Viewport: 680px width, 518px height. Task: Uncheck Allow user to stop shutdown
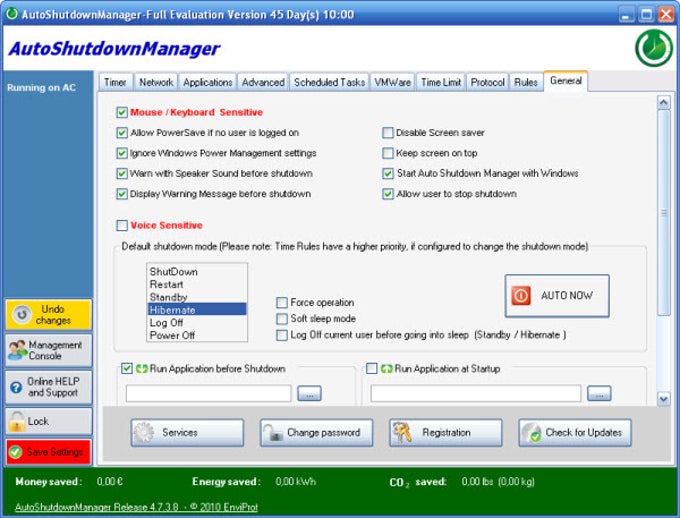(x=388, y=194)
